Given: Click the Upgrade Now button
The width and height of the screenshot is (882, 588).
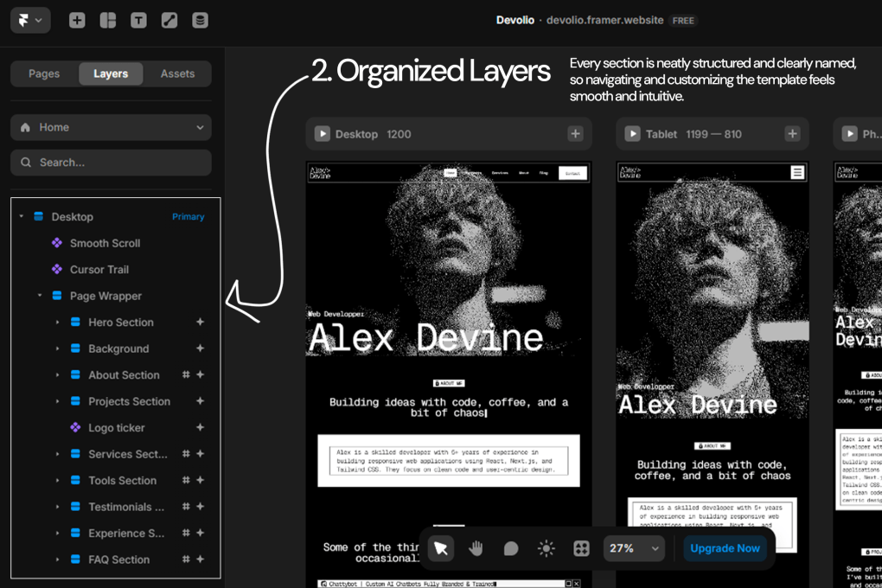Looking at the screenshot, I should [725, 548].
